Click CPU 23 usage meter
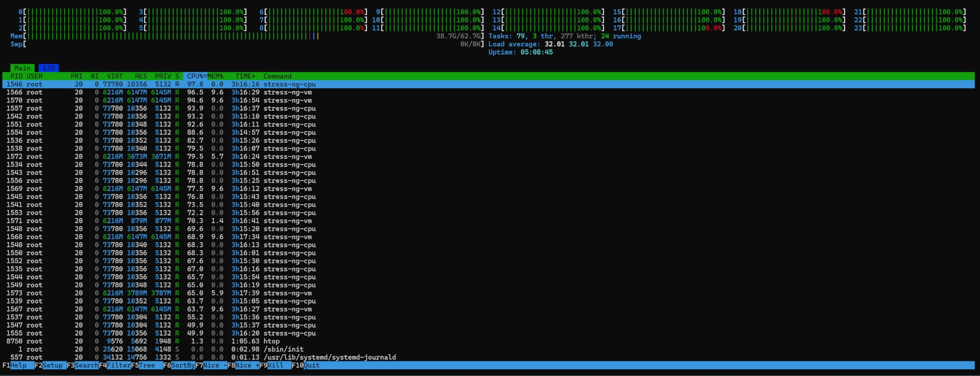 (910, 28)
